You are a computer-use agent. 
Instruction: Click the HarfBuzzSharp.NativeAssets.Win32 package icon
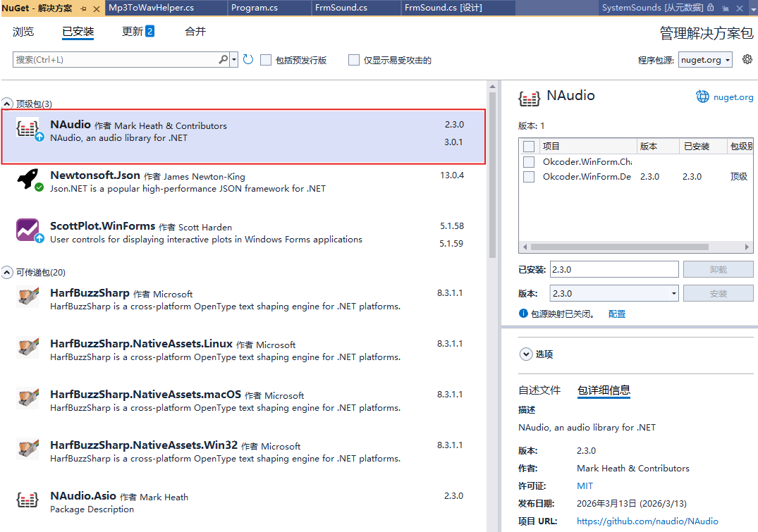click(27, 448)
